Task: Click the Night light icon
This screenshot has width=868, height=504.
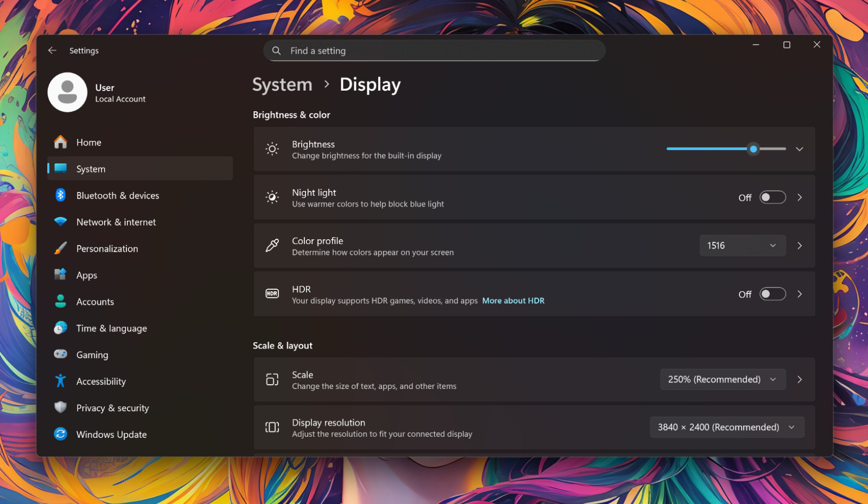Action: tap(272, 197)
